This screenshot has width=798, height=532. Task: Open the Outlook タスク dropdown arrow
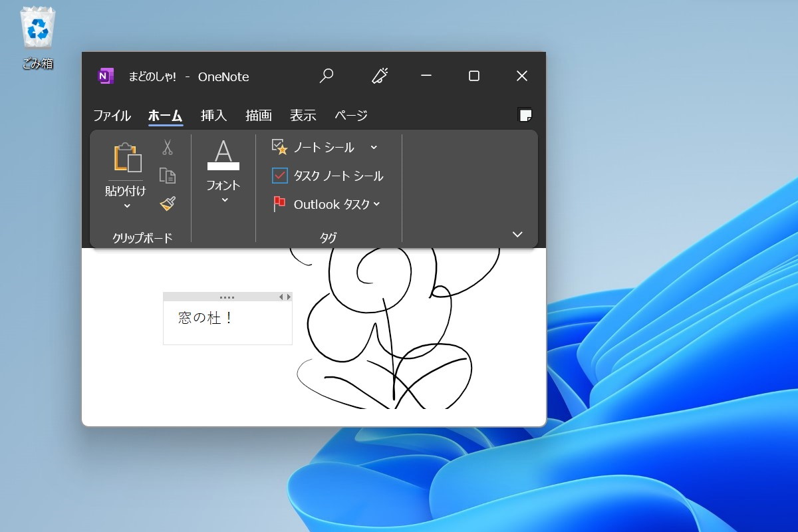[x=377, y=204]
